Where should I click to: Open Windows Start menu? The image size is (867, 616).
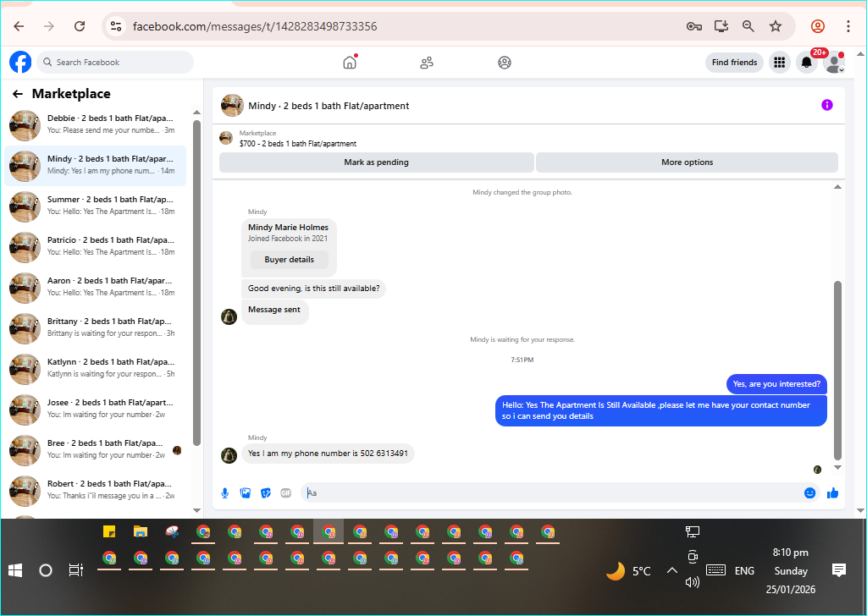click(x=15, y=570)
